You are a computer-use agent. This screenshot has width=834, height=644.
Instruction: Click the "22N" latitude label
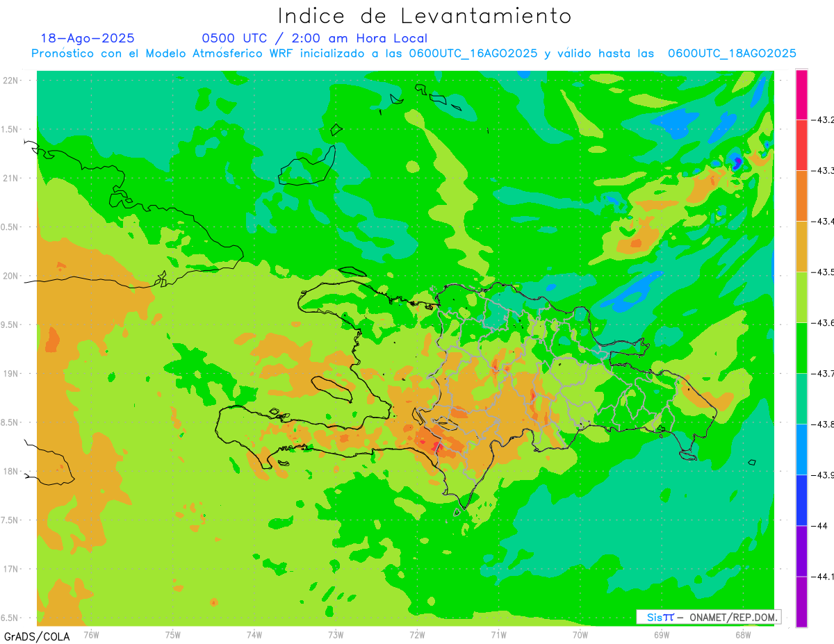point(12,80)
